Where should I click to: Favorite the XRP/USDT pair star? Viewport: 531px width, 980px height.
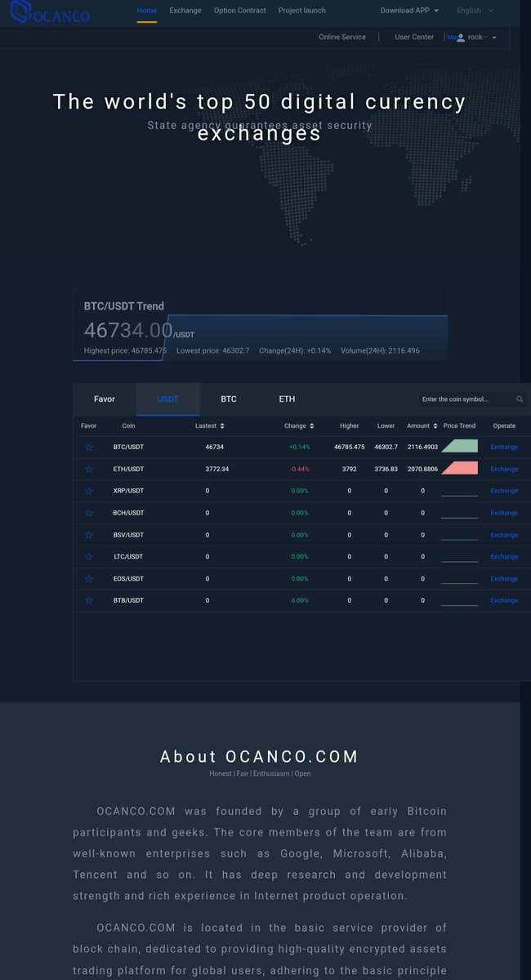click(x=88, y=491)
